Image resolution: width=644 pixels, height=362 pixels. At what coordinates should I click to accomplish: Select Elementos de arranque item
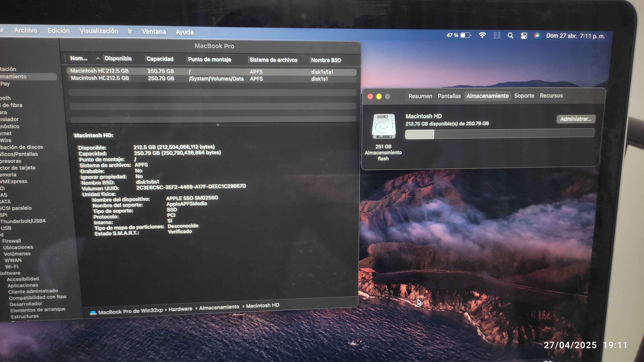38,310
